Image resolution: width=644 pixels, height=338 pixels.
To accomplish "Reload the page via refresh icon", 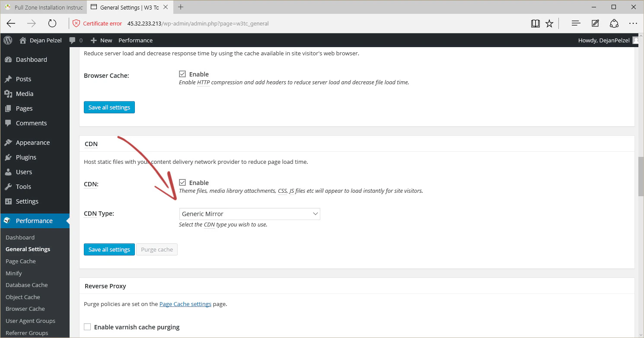I will (x=52, y=23).
